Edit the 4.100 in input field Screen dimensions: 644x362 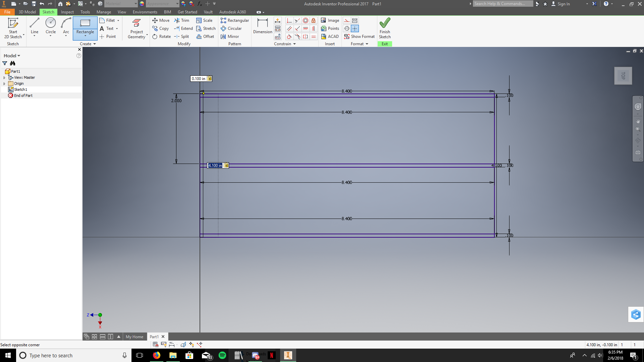(215, 165)
